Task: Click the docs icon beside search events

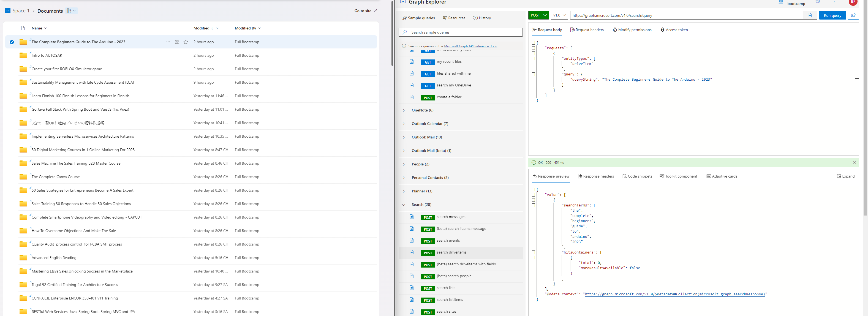Action: point(411,241)
